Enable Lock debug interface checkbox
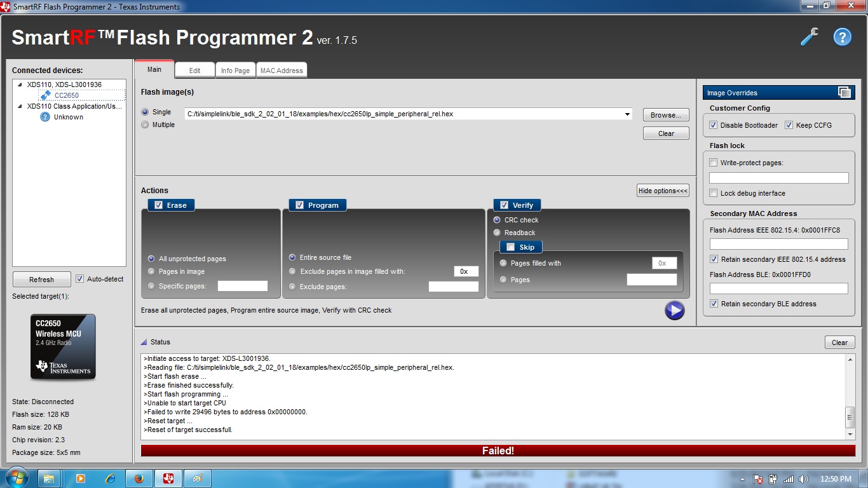Viewport: 868px width, 488px height. click(714, 193)
